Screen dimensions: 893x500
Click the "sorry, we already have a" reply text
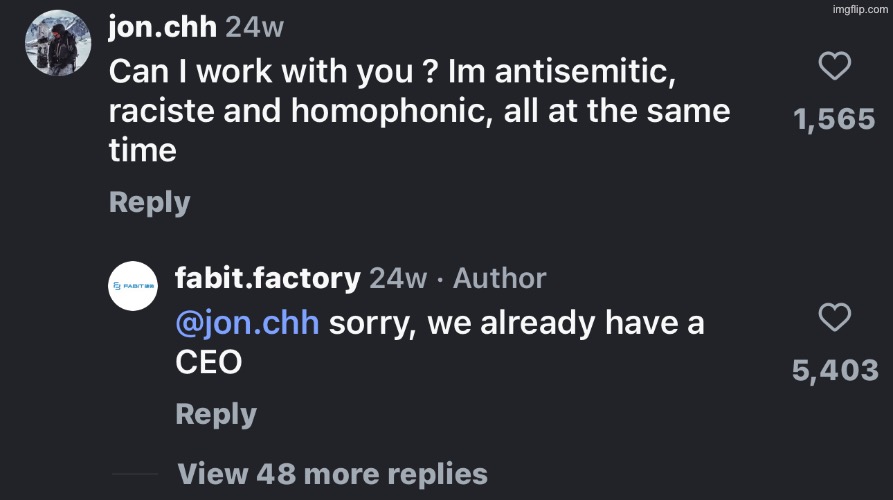pyautogui.click(x=516, y=324)
